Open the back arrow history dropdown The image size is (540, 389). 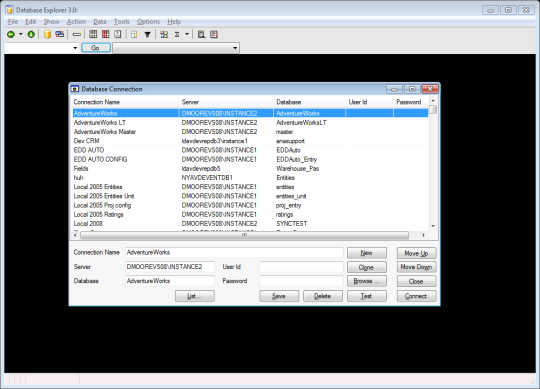(x=21, y=34)
